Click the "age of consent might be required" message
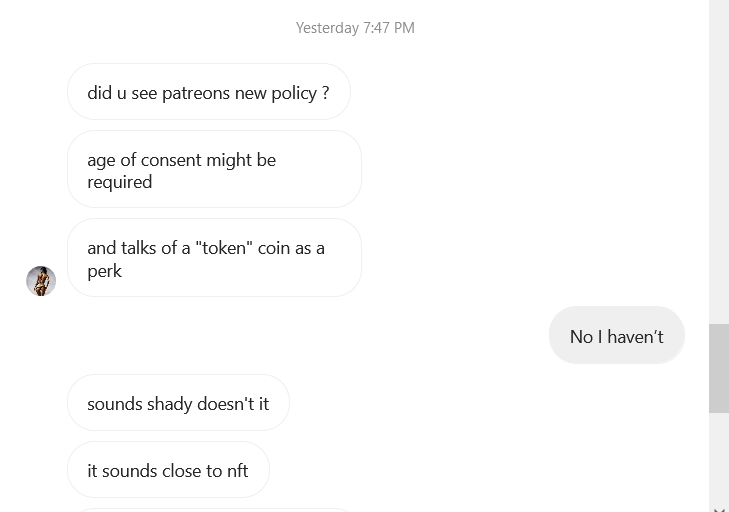 click(x=213, y=170)
